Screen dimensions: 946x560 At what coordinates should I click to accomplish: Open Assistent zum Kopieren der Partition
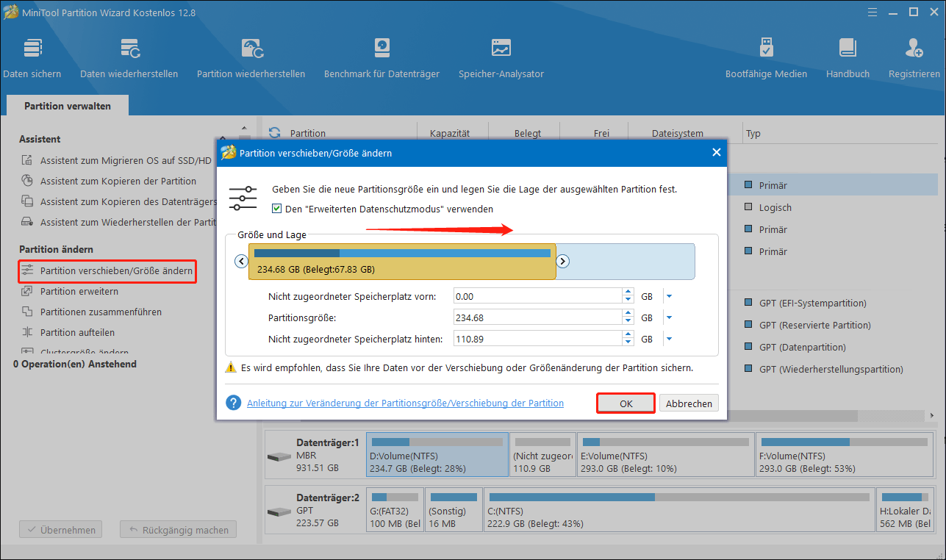click(x=109, y=181)
